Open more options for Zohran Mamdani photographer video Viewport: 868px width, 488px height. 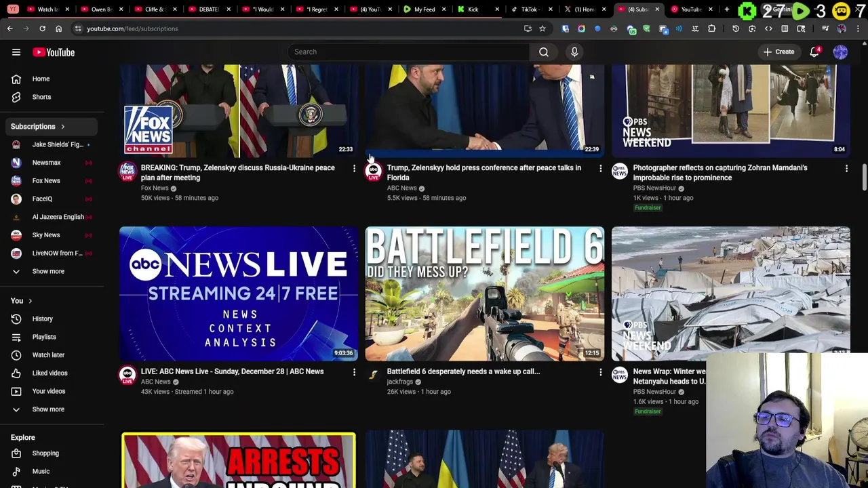click(846, 168)
